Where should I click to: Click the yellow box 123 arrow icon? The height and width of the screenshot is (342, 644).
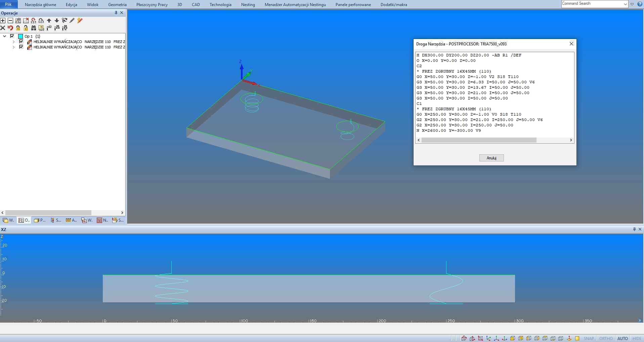click(x=41, y=28)
